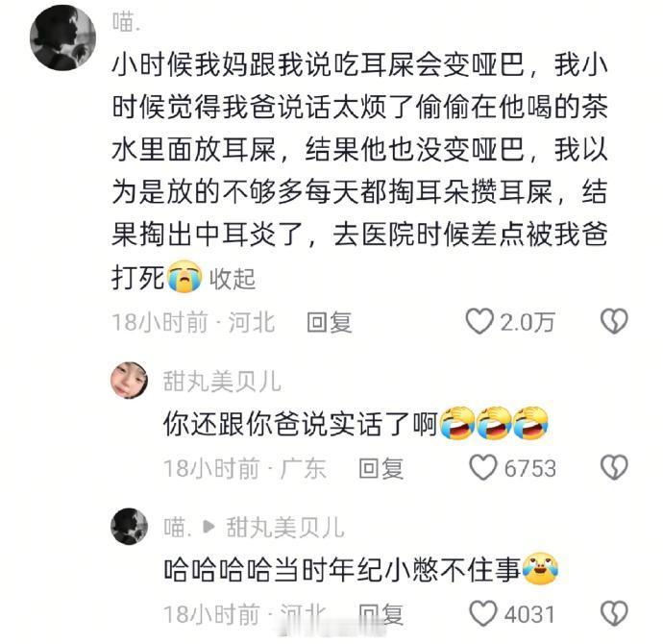Open 甜丸美贝儿's avatar picture
This screenshot has height=644, width=663.
coord(130,380)
